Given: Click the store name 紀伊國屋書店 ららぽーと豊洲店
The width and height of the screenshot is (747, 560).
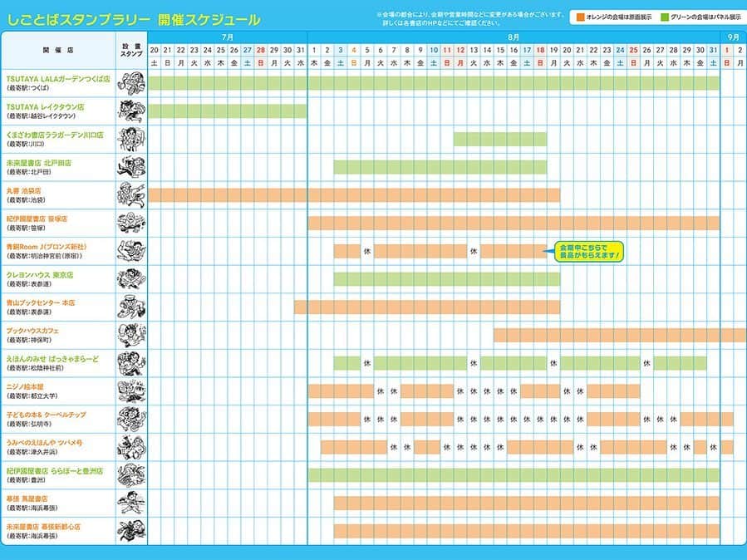Looking at the screenshot, I should pos(55,471).
